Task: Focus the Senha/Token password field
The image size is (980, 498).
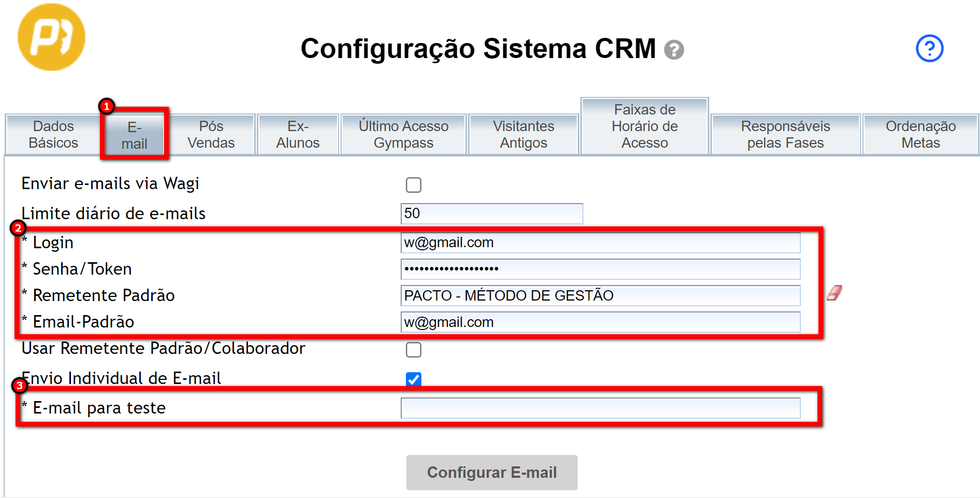Action: point(601,269)
